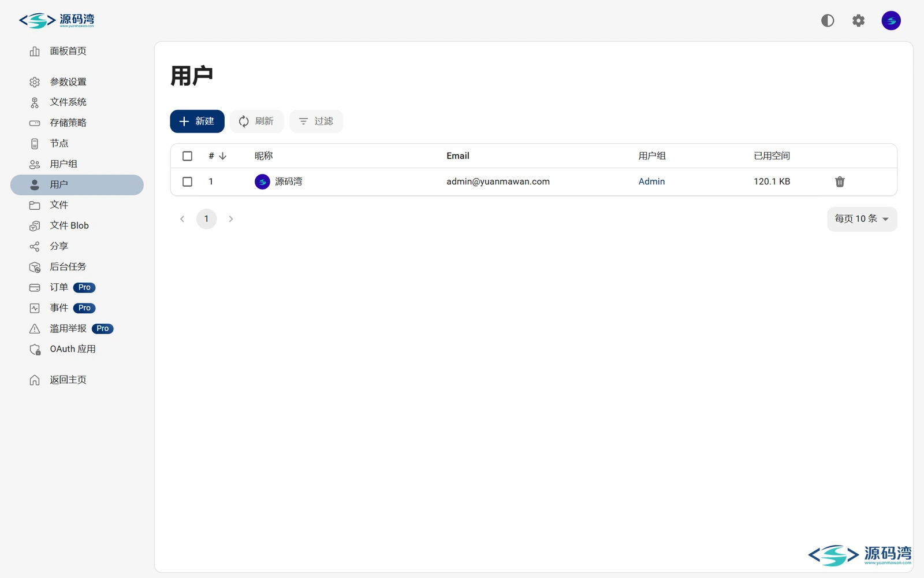
Task: Click the 新建 button
Action: 197,121
